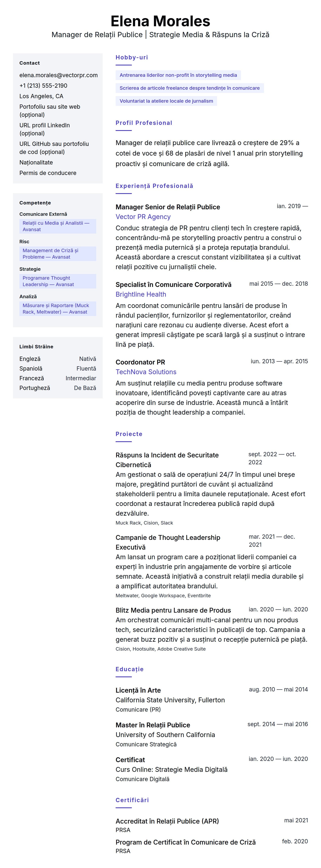Click the Elena Morales name heading
The height and width of the screenshot is (868, 321).
pyautogui.click(x=160, y=21)
